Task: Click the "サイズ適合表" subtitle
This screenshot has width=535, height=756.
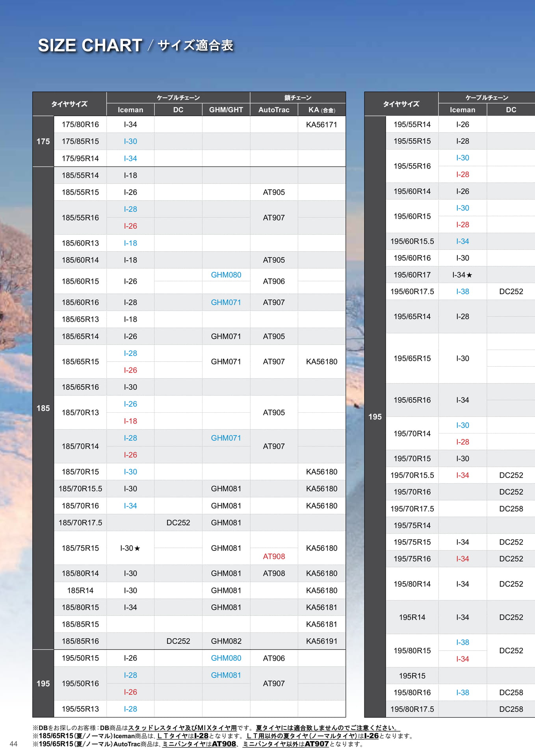Action: pyautogui.click(x=195, y=46)
